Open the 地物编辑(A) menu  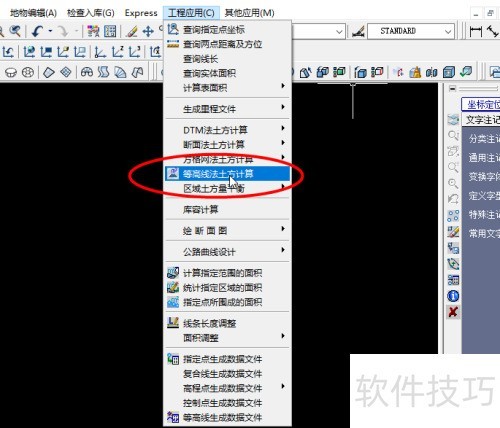point(33,13)
